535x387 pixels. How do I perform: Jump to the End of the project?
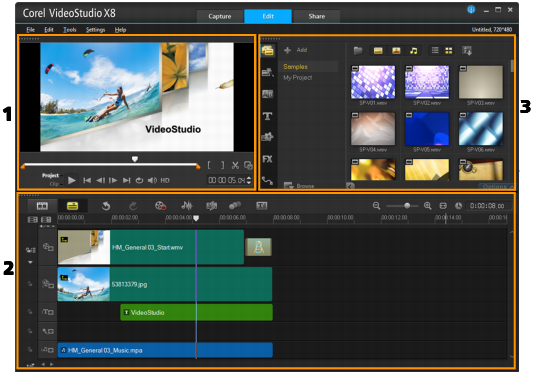(x=127, y=180)
